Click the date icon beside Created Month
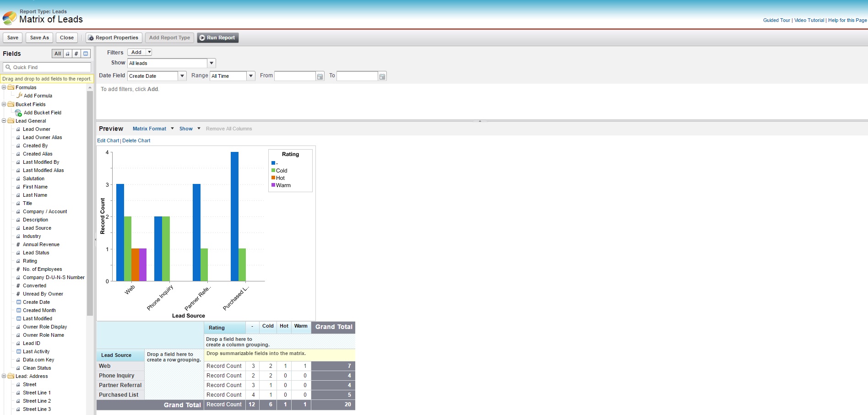The height and width of the screenshot is (415, 868). [x=18, y=310]
